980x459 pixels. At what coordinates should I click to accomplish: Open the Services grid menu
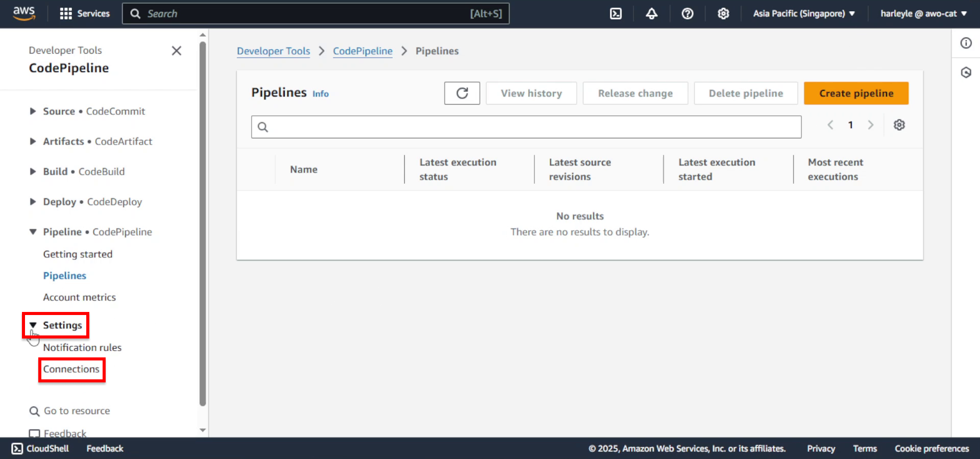click(85, 14)
